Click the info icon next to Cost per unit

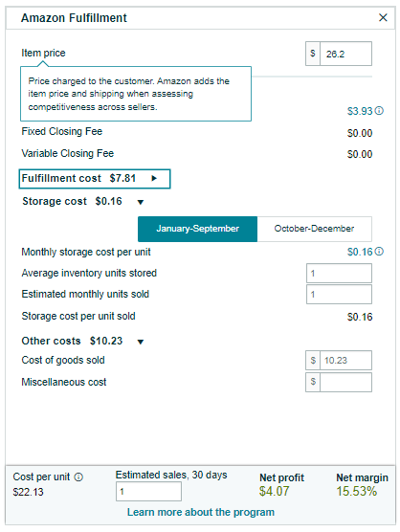coord(78,477)
